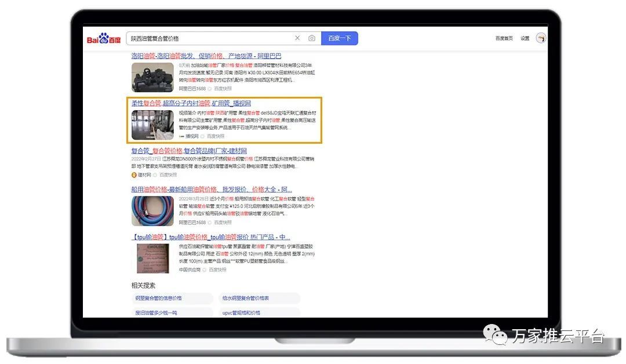This screenshot has height=364, width=626.
Task: Clear the search box with the X icon
Action: coord(297,38)
